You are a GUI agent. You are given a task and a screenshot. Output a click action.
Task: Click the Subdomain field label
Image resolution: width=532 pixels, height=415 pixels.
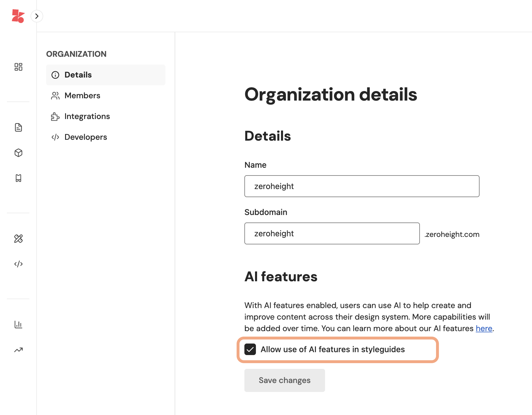click(266, 212)
